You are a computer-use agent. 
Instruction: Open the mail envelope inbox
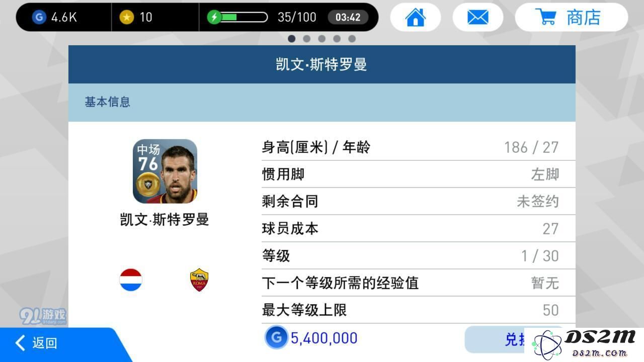(x=477, y=18)
